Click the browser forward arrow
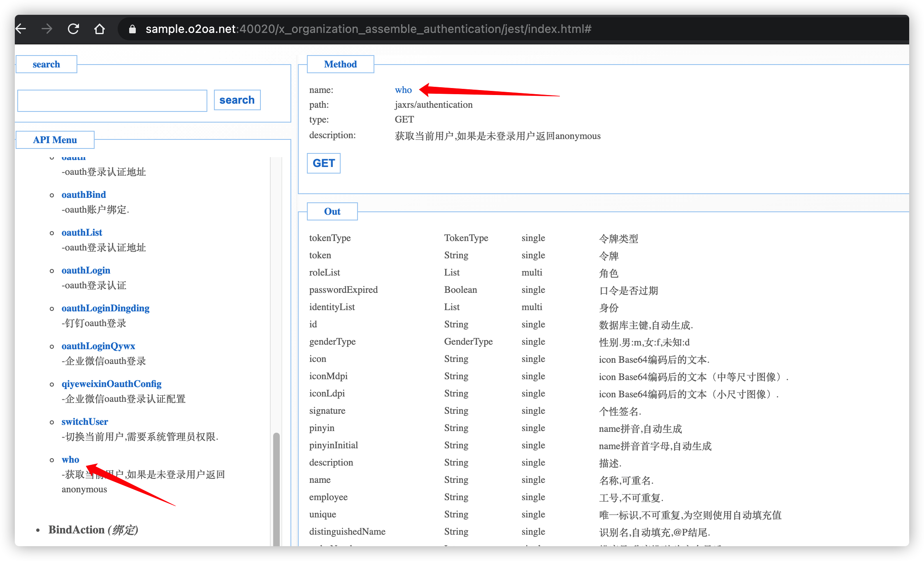 (x=47, y=29)
